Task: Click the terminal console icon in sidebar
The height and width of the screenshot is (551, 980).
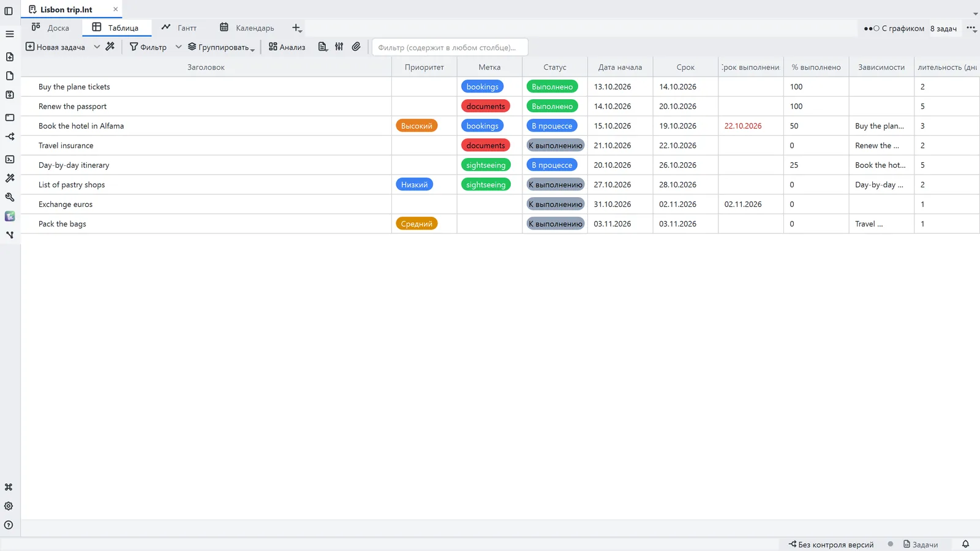Action: pyautogui.click(x=10, y=159)
